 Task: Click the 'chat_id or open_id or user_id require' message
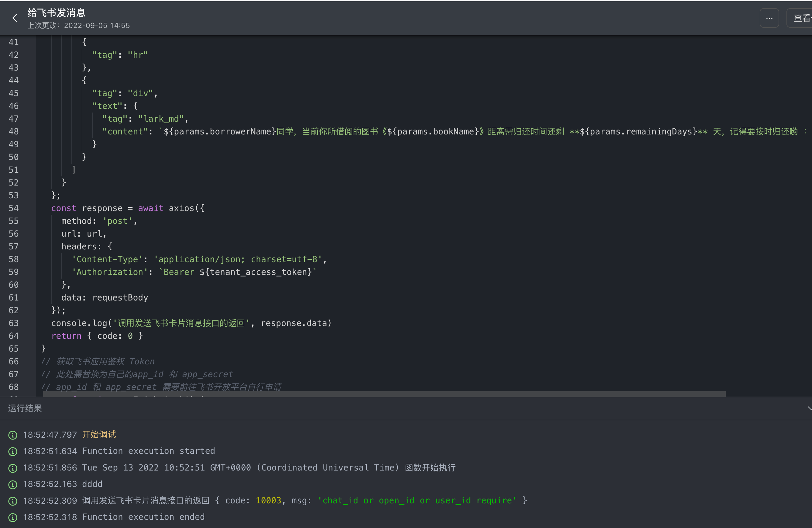tap(417, 501)
